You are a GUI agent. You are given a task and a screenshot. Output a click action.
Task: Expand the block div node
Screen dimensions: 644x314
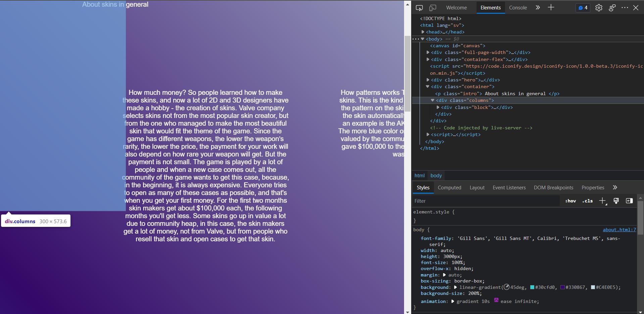coord(438,107)
